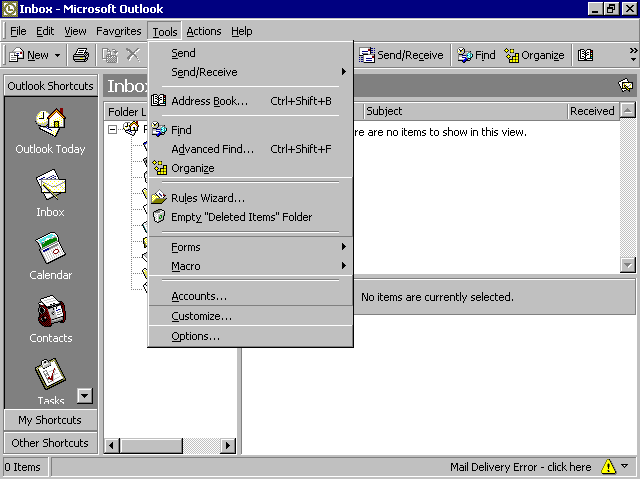Choose Advanced Find menu item
The image size is (640, 480).
250,149
